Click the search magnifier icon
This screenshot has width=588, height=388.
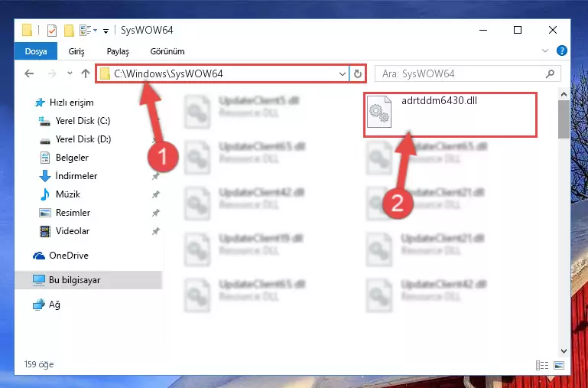550,74
